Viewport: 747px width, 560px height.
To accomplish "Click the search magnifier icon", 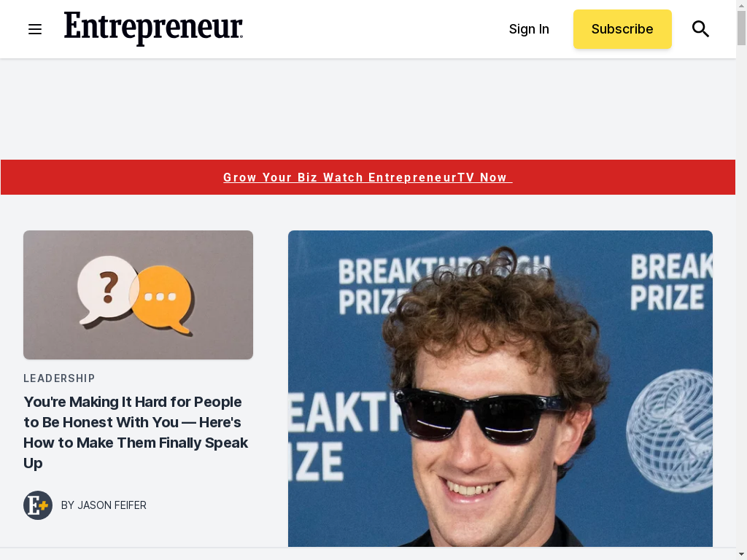I will [700, 29].
